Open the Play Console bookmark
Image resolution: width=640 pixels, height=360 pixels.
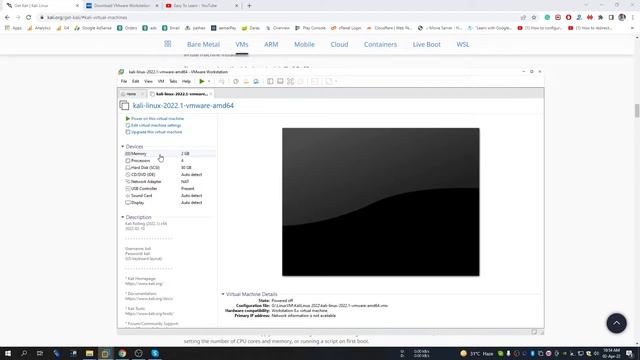click(310, 28)
